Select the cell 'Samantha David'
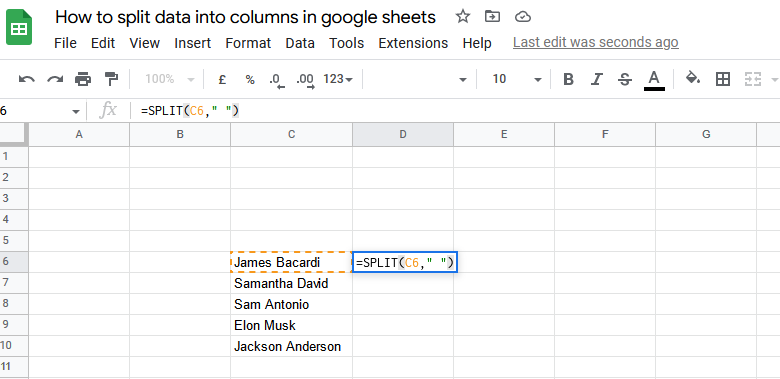This screenshot has height=379, width=780. 292,283
